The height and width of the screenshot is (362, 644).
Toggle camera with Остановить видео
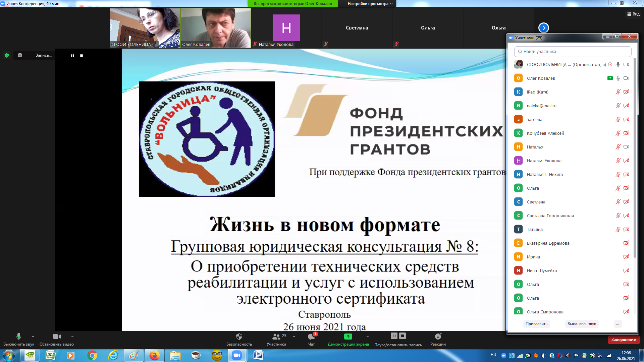point(56,337)
